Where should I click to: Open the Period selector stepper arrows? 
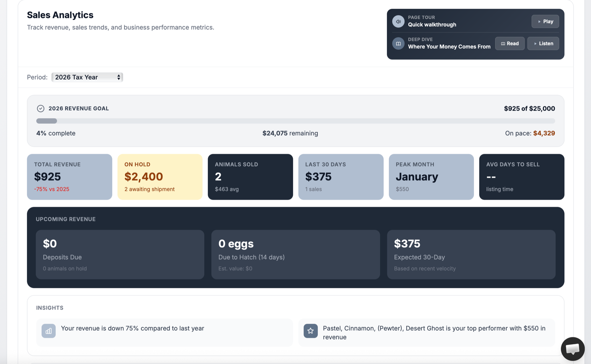(118, 77)
